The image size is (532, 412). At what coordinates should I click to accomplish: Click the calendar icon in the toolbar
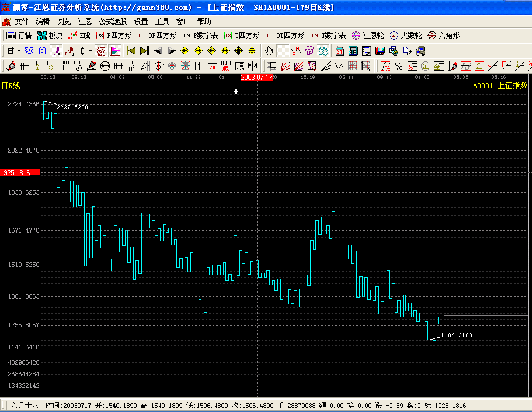pyautogui.click(x=340, y=51)
